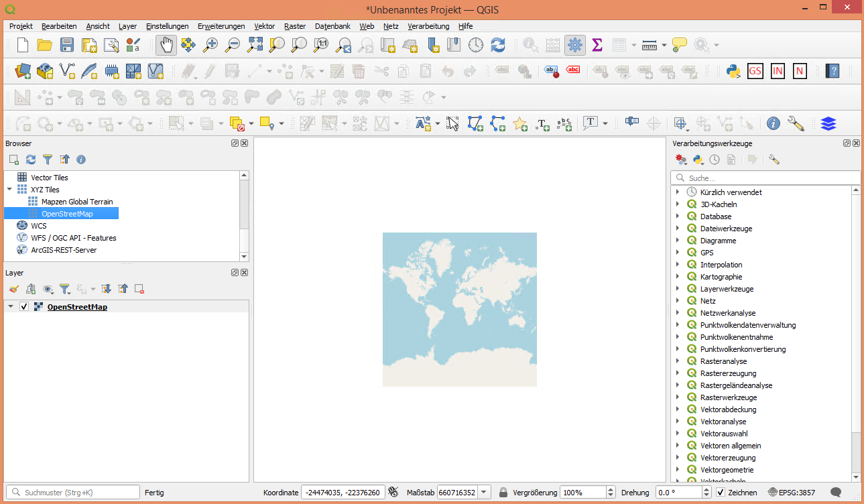Expand the Kürzlich verwendet group

pos(678,192)
